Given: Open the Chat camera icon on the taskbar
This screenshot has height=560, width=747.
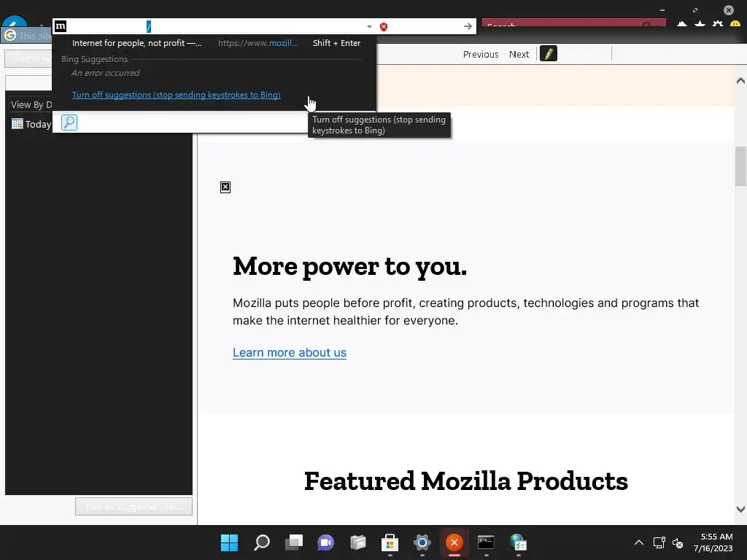Looking at the screenshot, I should coord(326,542).
